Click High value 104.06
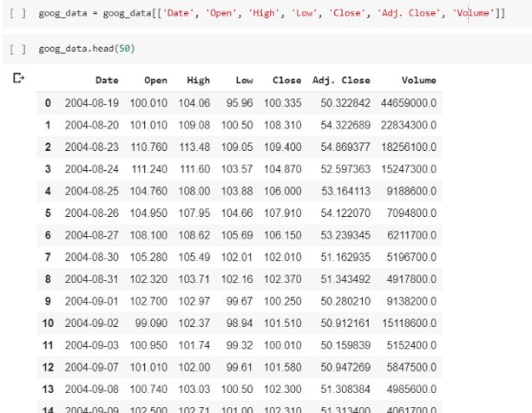The height and width of the screenshot is (413, 532). pos(194,102)
